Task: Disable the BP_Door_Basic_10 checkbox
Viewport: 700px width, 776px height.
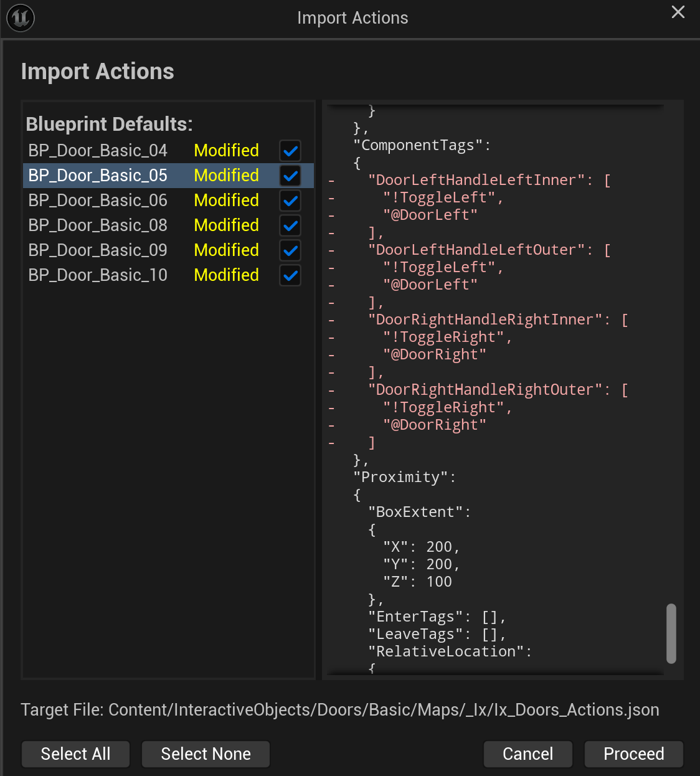Action: pos(290,275)
